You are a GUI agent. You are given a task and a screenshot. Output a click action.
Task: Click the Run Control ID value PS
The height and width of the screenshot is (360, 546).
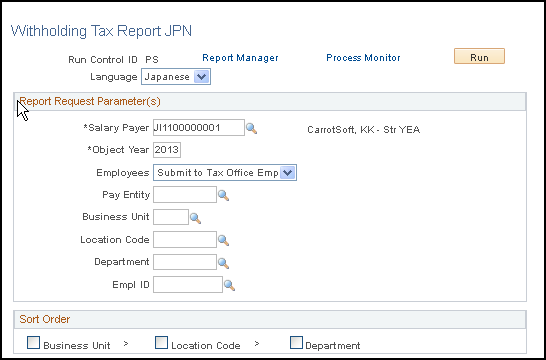pos(152,60)
